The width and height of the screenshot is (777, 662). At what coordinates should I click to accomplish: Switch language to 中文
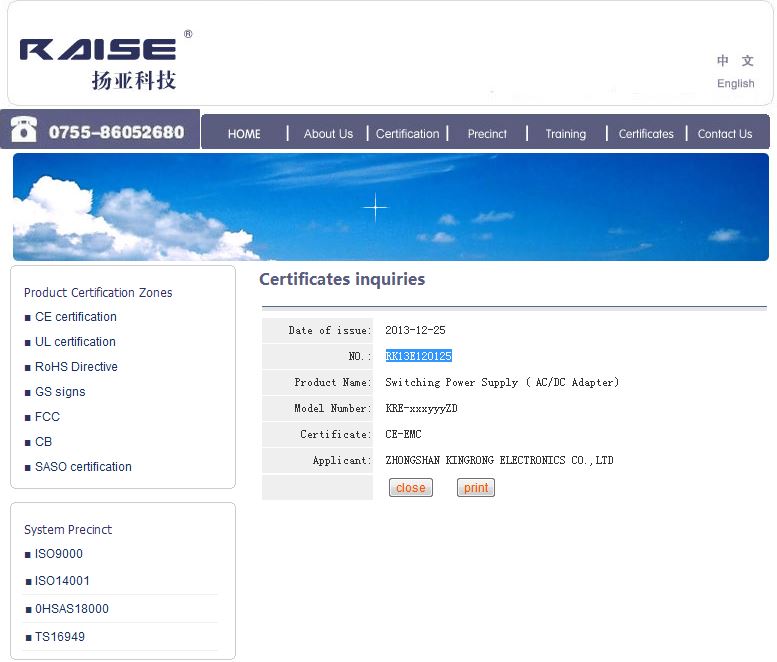click(735, 61)
